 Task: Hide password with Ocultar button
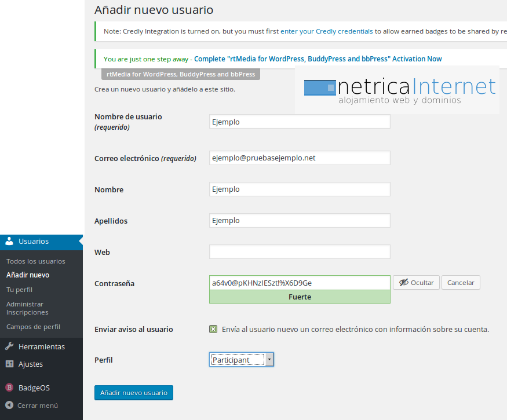pyautogui.click(x=416, y=283)
